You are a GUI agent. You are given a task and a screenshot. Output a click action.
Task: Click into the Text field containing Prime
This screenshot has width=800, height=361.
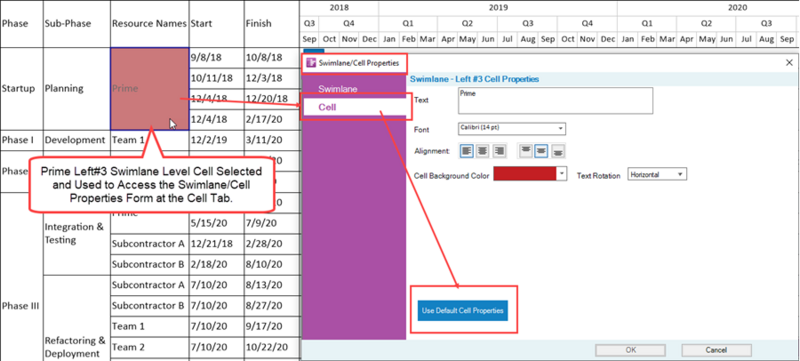pyautogui.click(x=556, y=100)
